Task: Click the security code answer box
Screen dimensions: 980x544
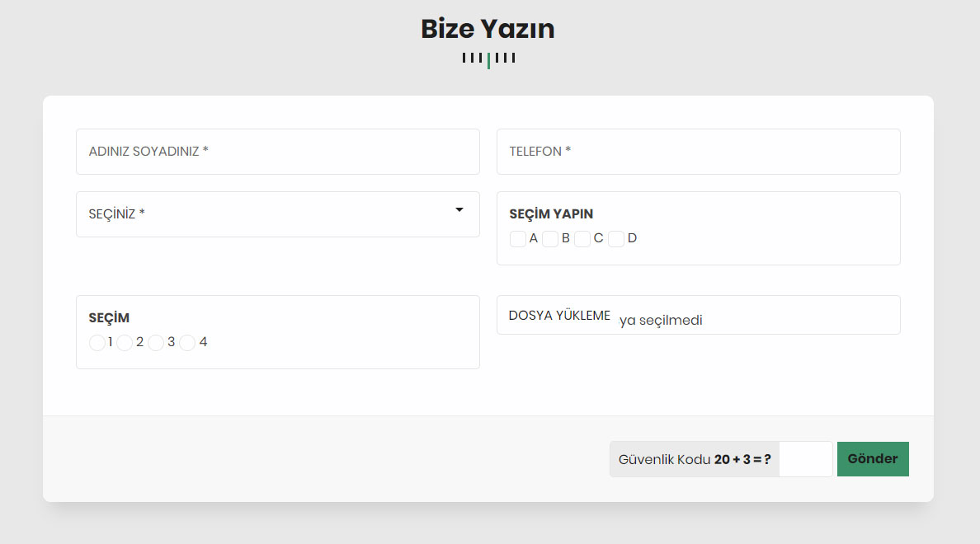Action: point(806,459)
